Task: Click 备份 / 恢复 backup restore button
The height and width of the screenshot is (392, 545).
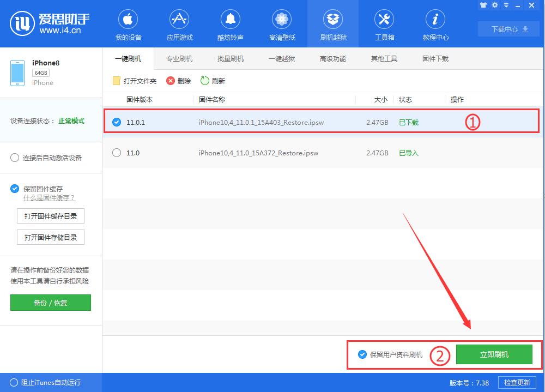Action: point(50,303)
